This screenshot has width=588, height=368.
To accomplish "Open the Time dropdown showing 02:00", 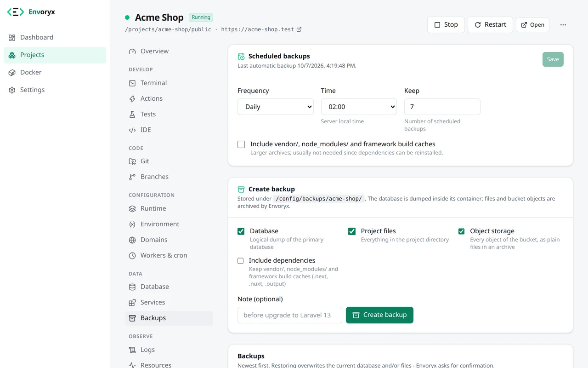I will [359, 107].
